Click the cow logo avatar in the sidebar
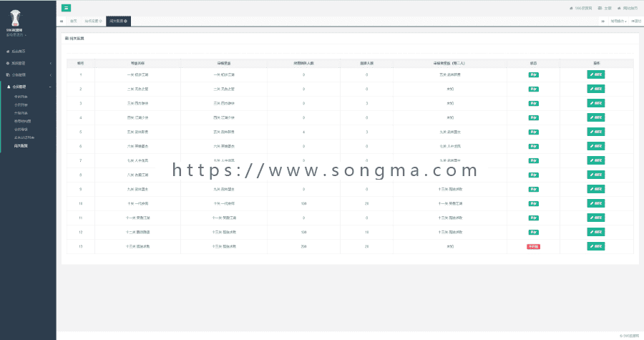 point(15,19)
